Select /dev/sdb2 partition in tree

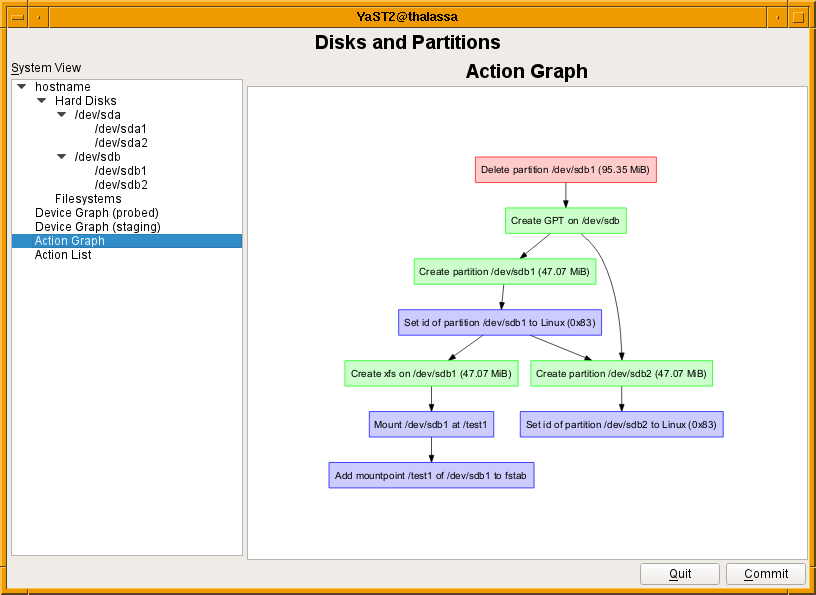pyautogui.click(x=120, y=185)
